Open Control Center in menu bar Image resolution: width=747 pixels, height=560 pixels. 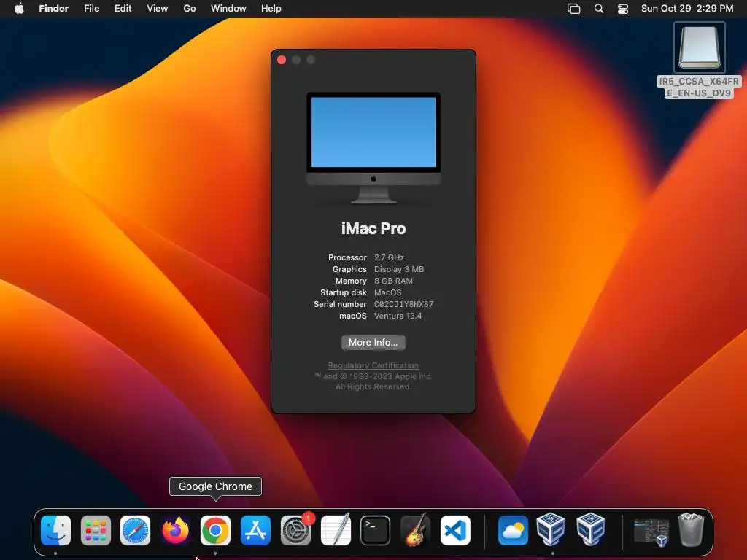point(623,8)
